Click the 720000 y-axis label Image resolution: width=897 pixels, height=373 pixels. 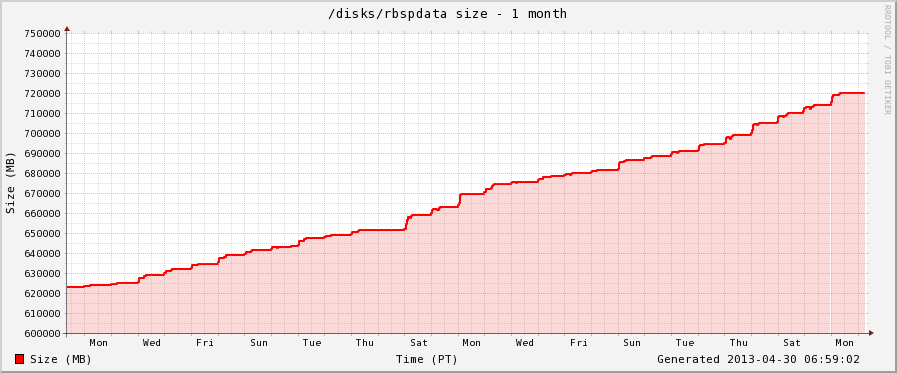43,93
